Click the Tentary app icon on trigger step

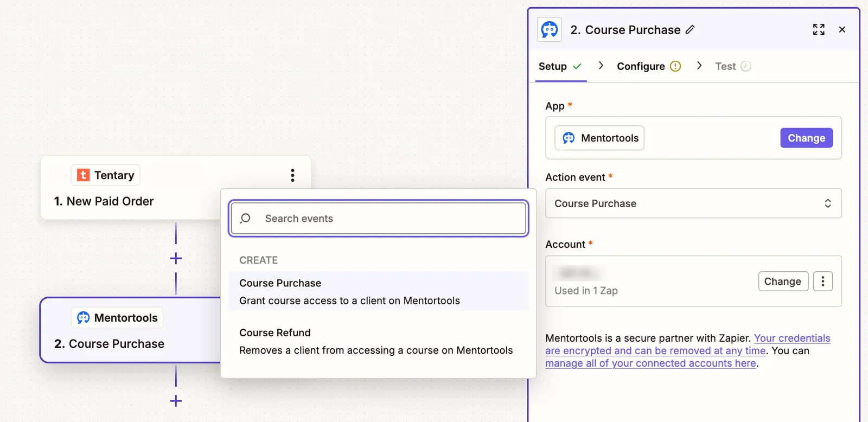point(83,175)
